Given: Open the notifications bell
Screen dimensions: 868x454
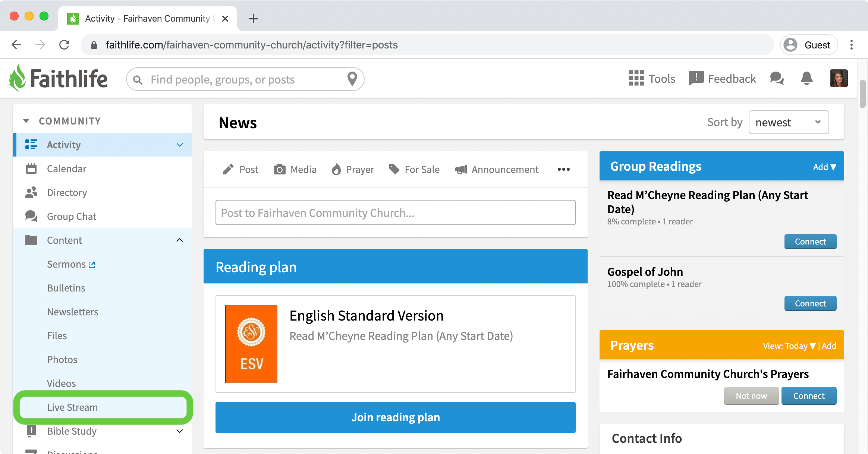Looking at the screenshot, I should click(x=806, y=78).
